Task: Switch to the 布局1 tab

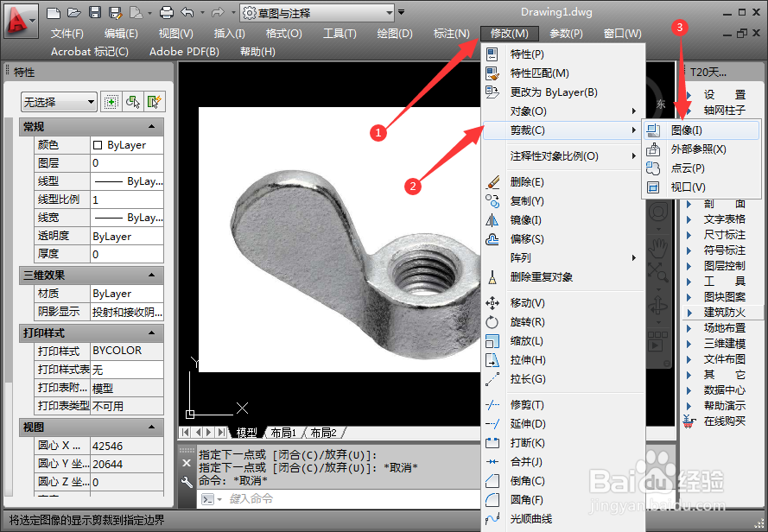Action: (283, 432)
